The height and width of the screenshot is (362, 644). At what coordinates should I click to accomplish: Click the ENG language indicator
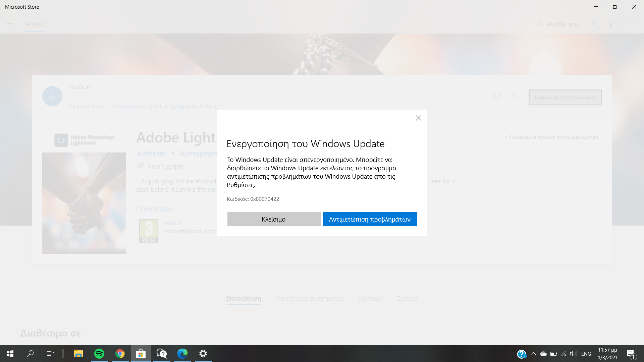(x=586, y=354)
